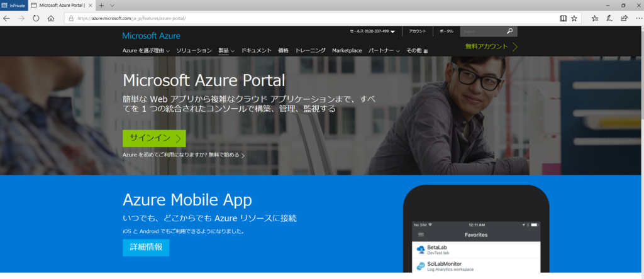Open the favorites hub icon

[595, 18]
